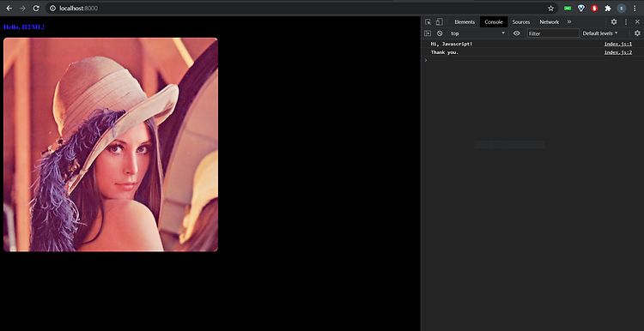Image resolution: width=644 pixels, height=331 pixels.
Task: Open the blue V-shaped extension
Action: tap(581, 9)
